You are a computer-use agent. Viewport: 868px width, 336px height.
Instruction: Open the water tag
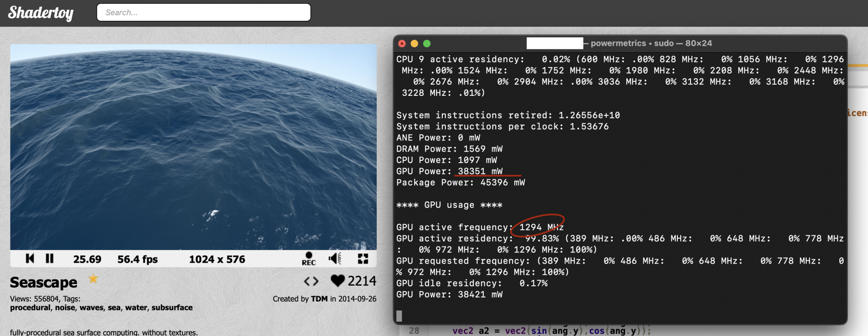click(136, 307)
